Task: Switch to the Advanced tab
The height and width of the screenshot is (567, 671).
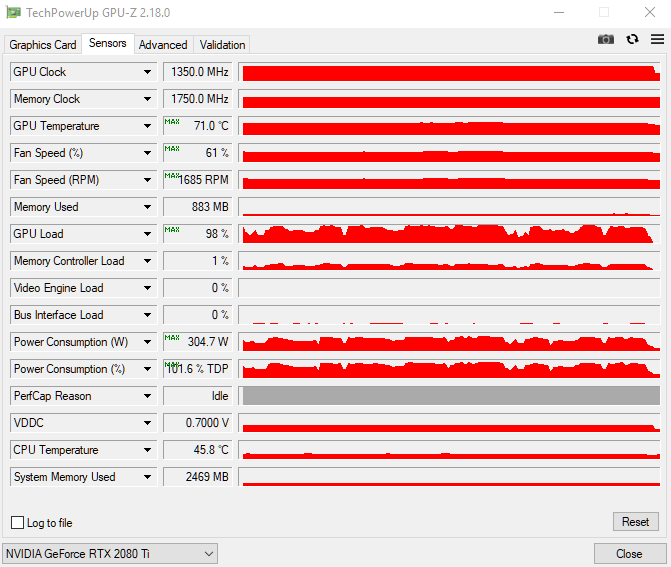Action: click(163, 45)
